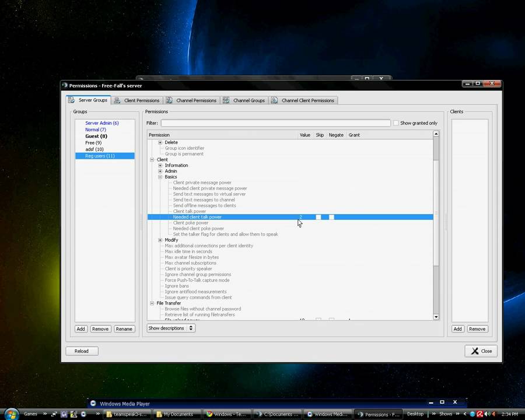Open the Channel Permissions tab
This screenshot has height=420, width=525.
coord(192,100)
